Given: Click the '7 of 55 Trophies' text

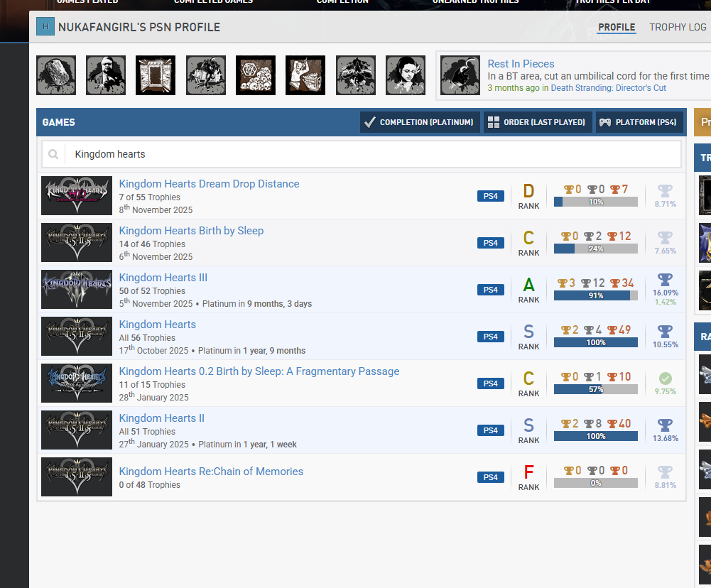Looking at the screenshot, I should tap(150, 197).
